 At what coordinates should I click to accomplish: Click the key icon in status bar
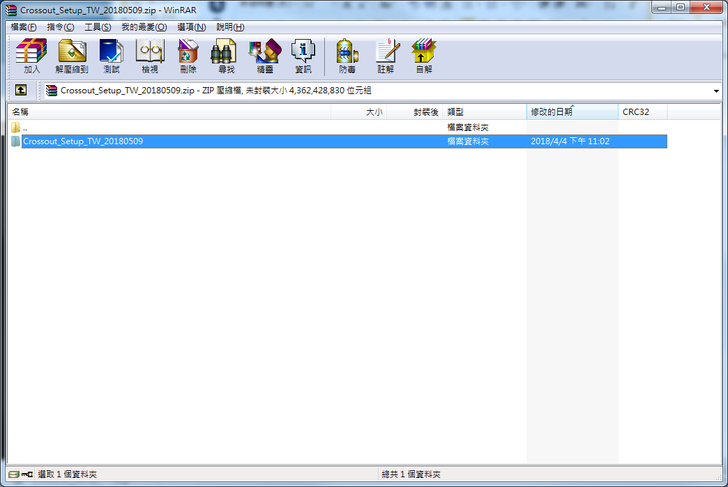tap(27, 474)
